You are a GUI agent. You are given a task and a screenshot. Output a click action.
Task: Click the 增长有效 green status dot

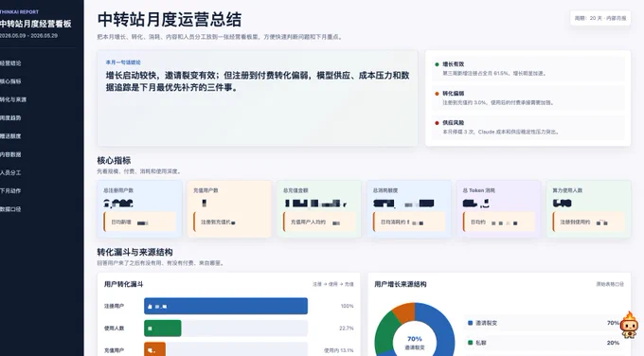click(437, 64)
